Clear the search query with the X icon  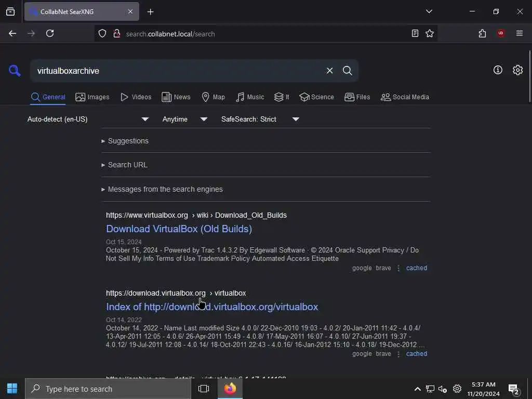click(329, 71)
